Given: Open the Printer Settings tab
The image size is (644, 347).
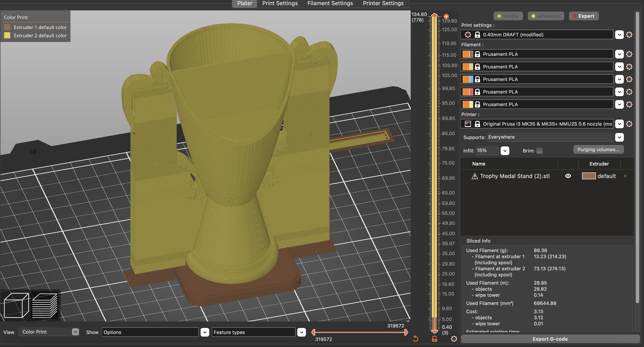Looking at the screenshot, I should pos(383,3).
